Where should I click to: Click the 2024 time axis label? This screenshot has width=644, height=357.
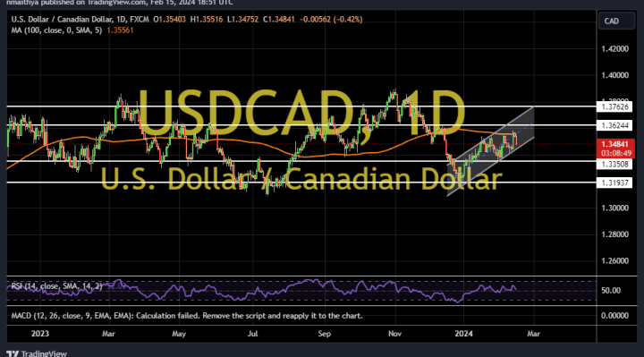[x=463, y=334]
